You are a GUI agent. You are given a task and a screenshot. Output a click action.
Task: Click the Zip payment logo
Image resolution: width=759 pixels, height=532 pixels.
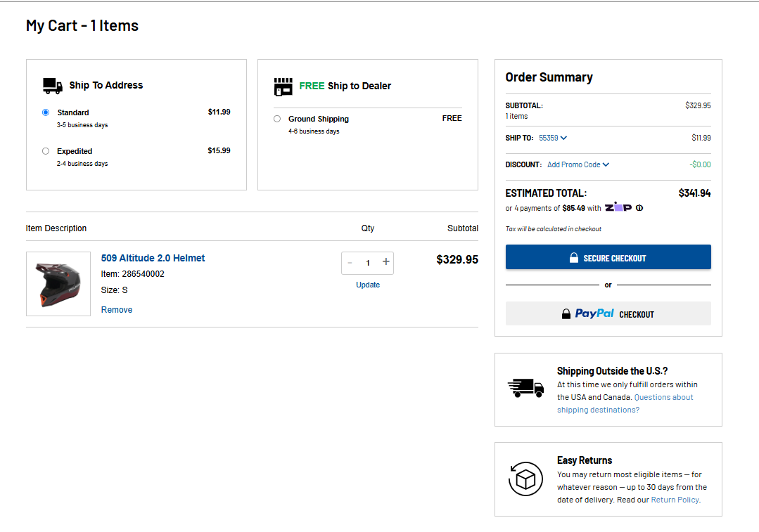(x=618, y=207)
